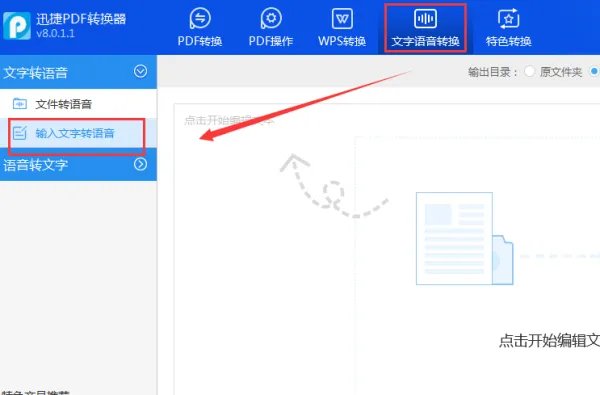
Task: Click the 迅捷PDF转换器 app logo
Action: [17, 25]
